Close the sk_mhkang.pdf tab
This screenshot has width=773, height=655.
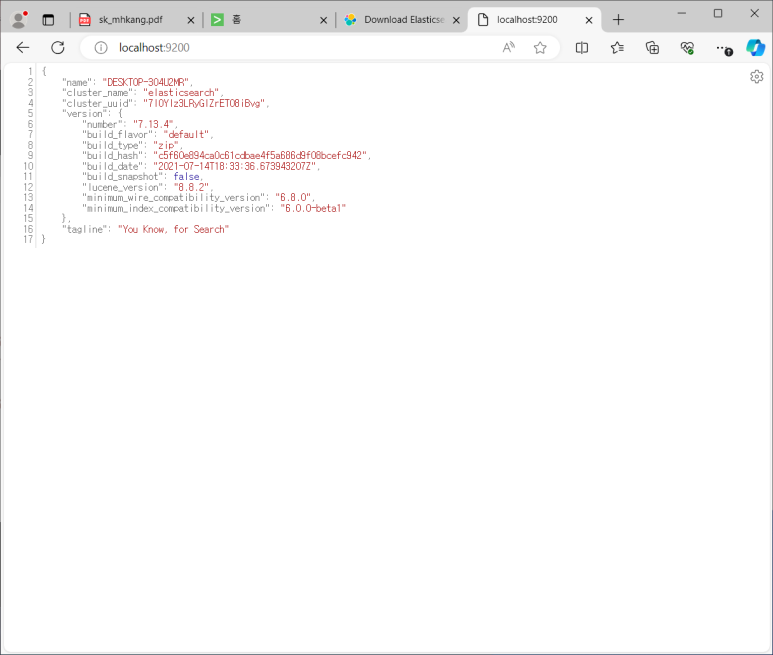click(x=191, y=20)
